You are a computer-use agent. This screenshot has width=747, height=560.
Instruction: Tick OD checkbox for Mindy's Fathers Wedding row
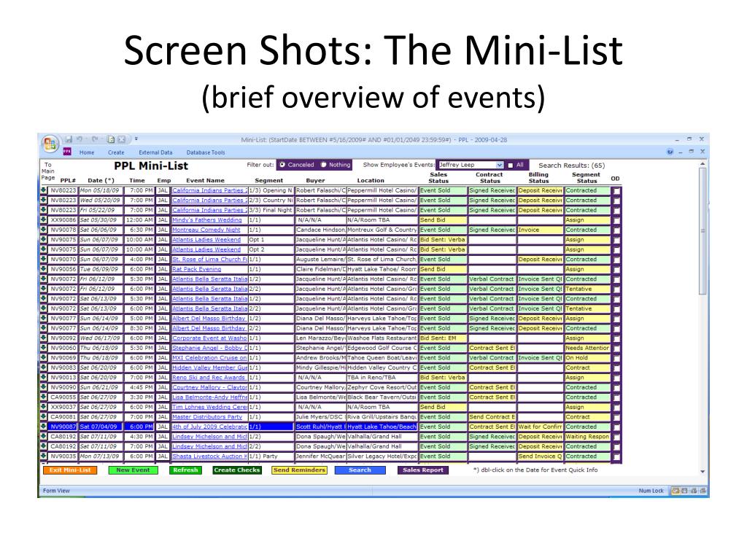click(x=616, y=220)
